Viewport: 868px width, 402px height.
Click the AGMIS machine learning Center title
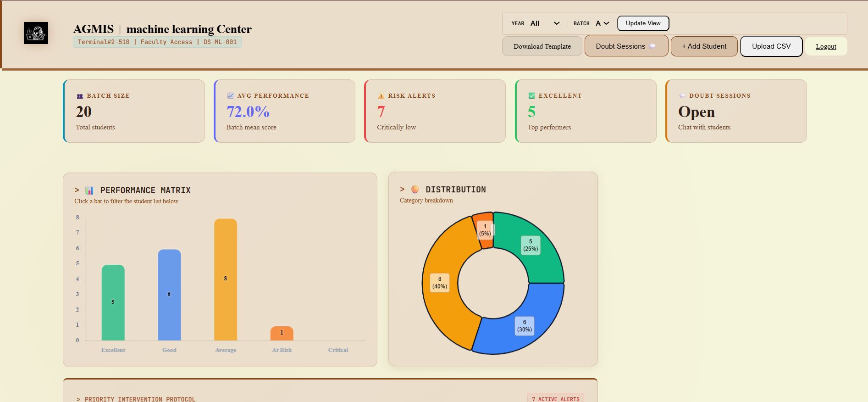pos(162,29)
